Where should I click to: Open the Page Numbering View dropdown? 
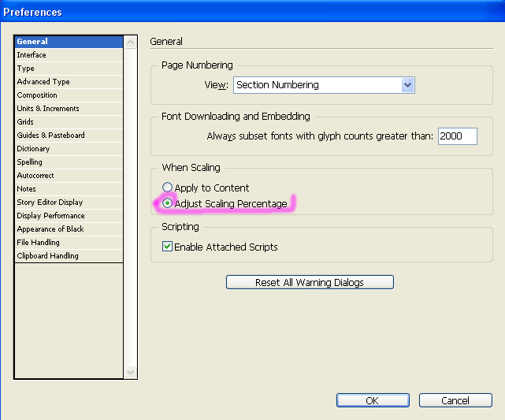(324, 85)
